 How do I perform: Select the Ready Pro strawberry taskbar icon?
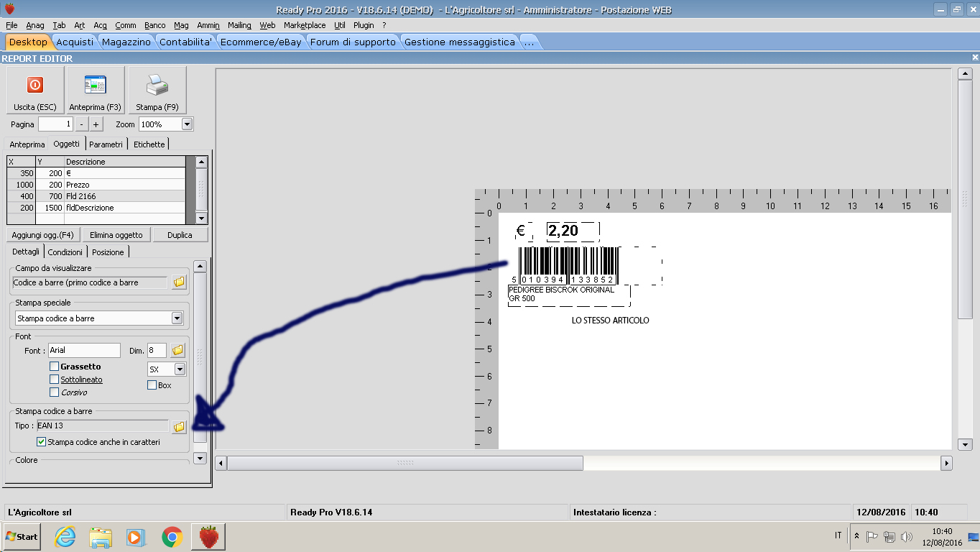click(x=208, y=536)
